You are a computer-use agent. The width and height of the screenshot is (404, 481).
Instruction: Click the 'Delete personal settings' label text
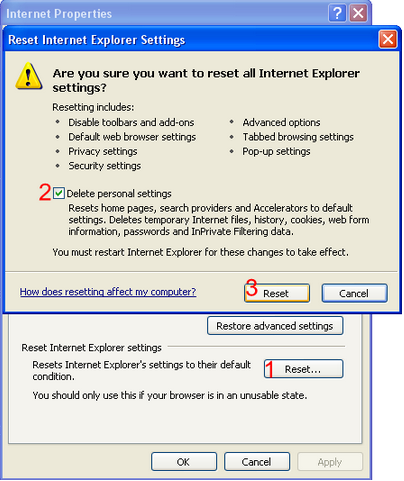coord(119,194)
